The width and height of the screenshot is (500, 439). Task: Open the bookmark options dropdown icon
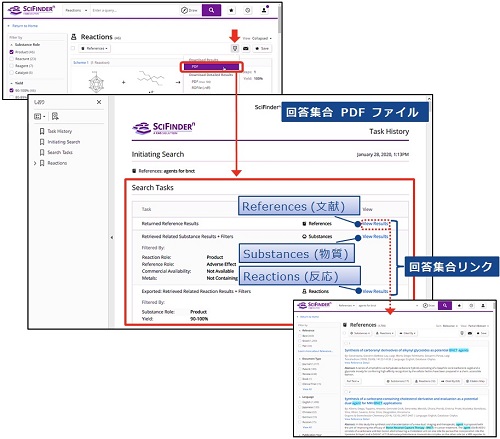40,116
